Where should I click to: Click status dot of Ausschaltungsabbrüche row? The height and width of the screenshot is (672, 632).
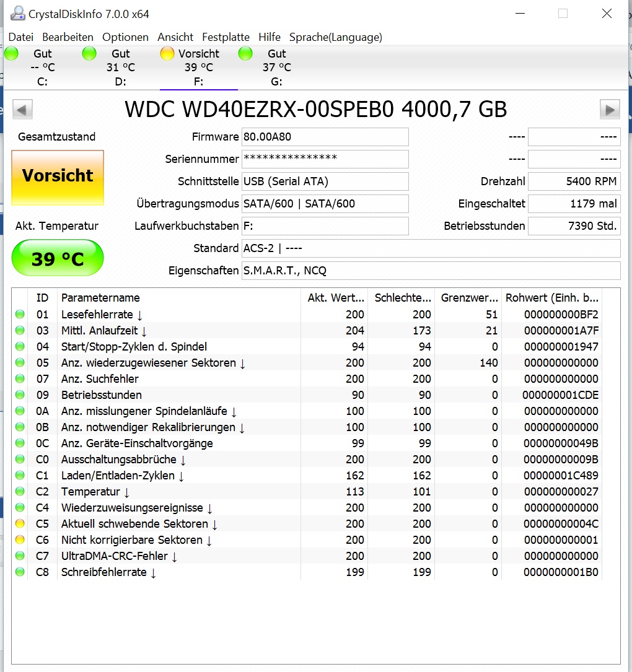[x=20, y=459]
